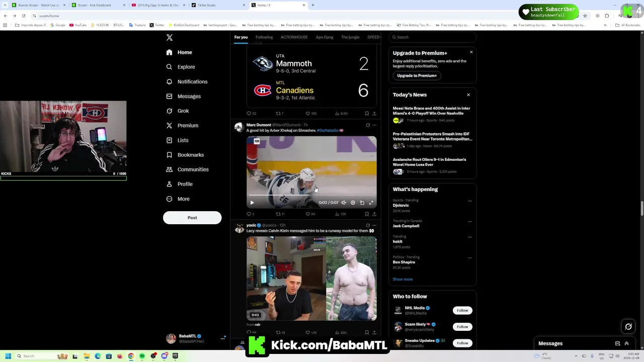
Task: Open options for the hokit trend
Action: 470,237
